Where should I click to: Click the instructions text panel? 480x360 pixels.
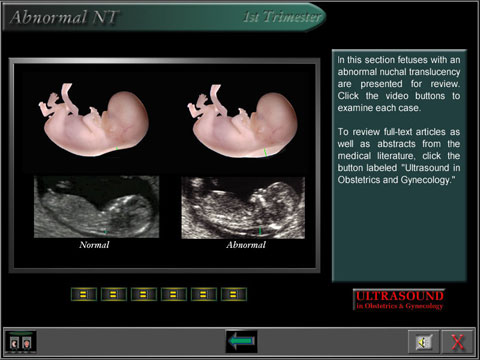coord(399,166)
